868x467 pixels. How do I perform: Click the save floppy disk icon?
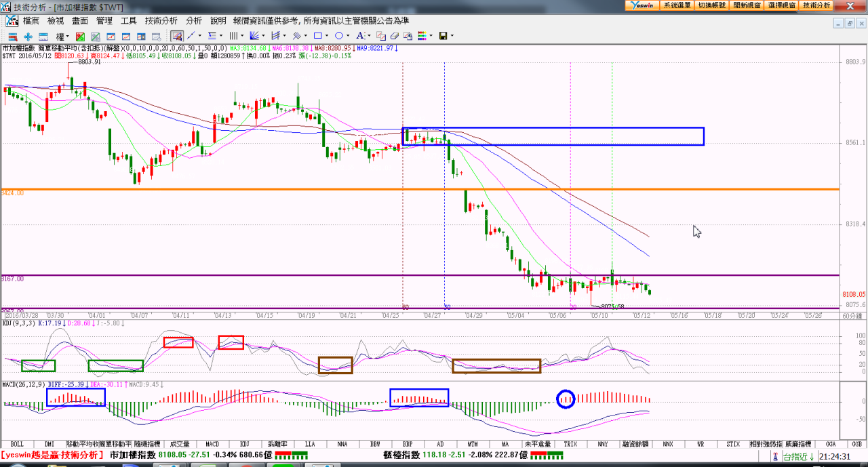coord(443,36)
